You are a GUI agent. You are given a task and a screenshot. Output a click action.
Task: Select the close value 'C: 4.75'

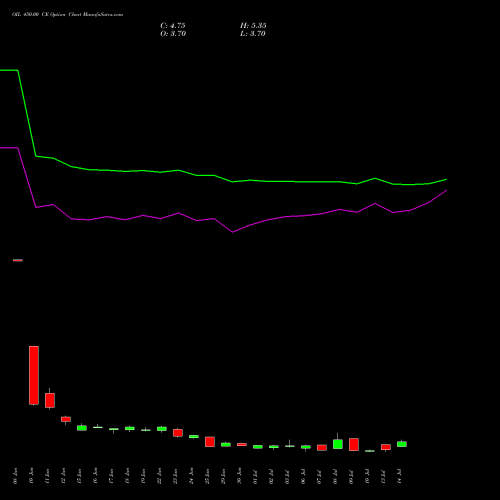[173, 26]
